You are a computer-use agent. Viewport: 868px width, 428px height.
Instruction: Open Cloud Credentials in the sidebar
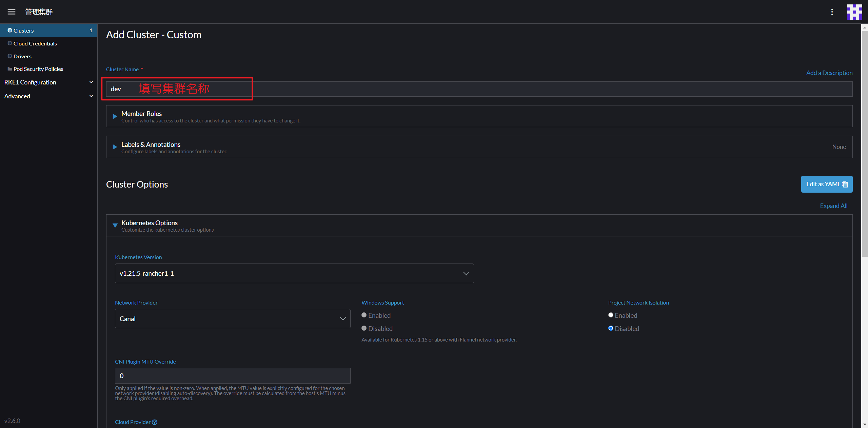point(35,43)
